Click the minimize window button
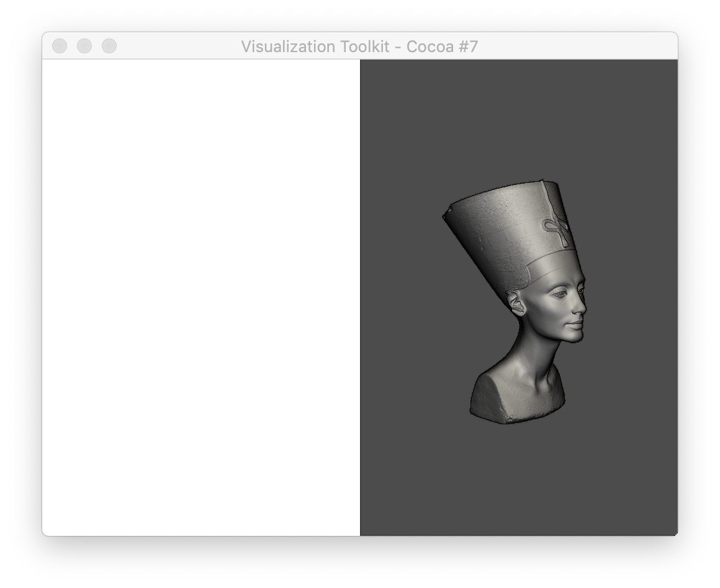 [84, 46]
